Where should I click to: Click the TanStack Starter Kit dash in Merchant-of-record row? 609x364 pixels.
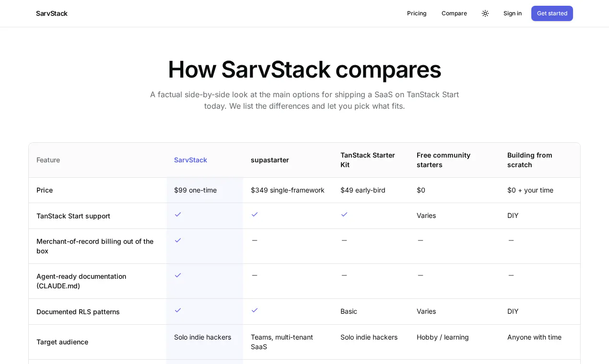344,240
